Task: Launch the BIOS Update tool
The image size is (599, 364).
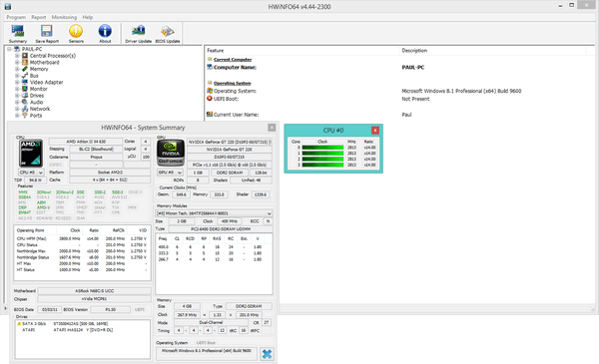Action: click(168, 34)
